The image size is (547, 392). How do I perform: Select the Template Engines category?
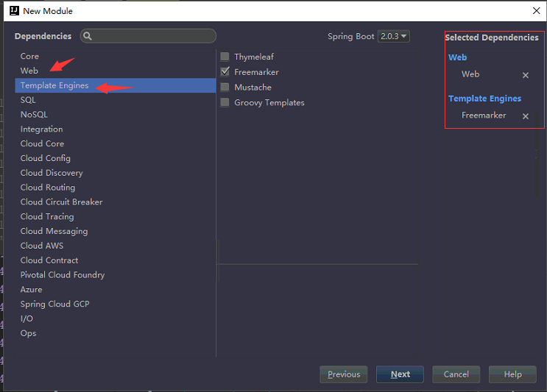click(x=116, y=85)
